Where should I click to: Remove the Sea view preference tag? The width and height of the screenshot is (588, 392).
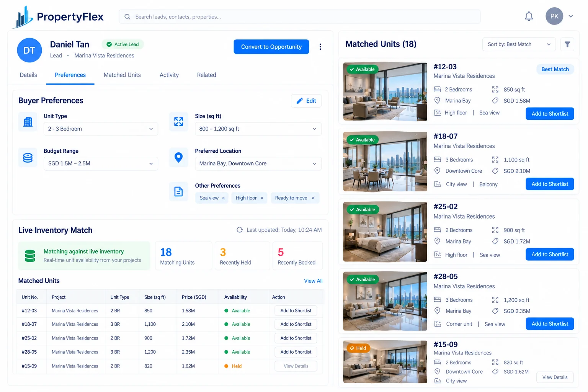224,198
